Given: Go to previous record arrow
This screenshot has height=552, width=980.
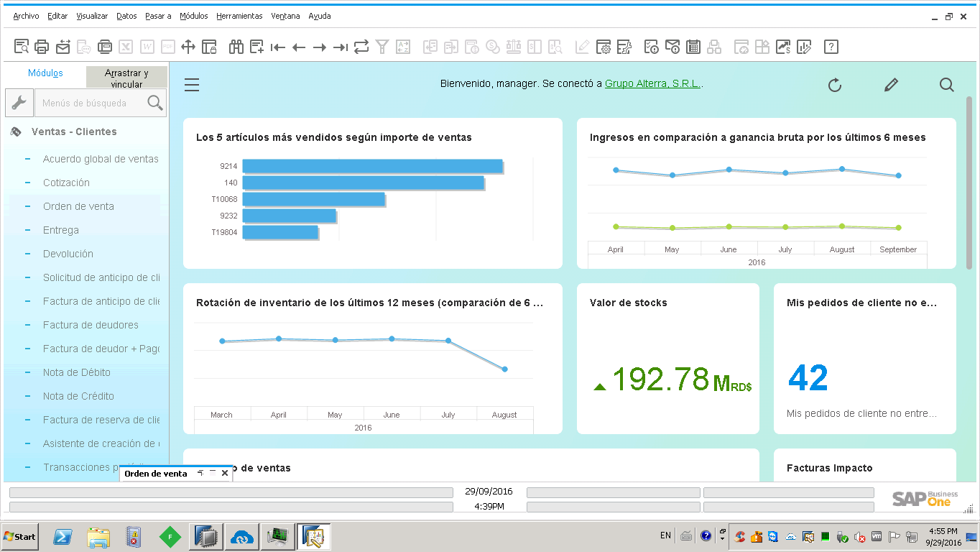Looking at the screenshot, I should tap(299, 47).
